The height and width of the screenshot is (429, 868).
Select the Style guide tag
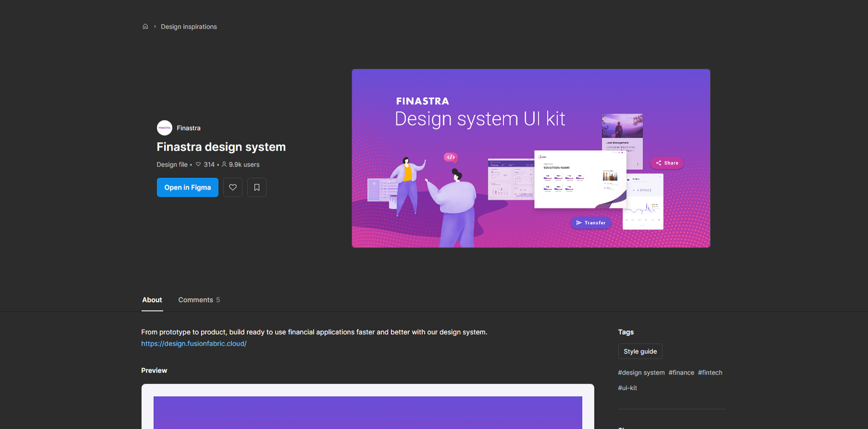(x=640, y=351)
